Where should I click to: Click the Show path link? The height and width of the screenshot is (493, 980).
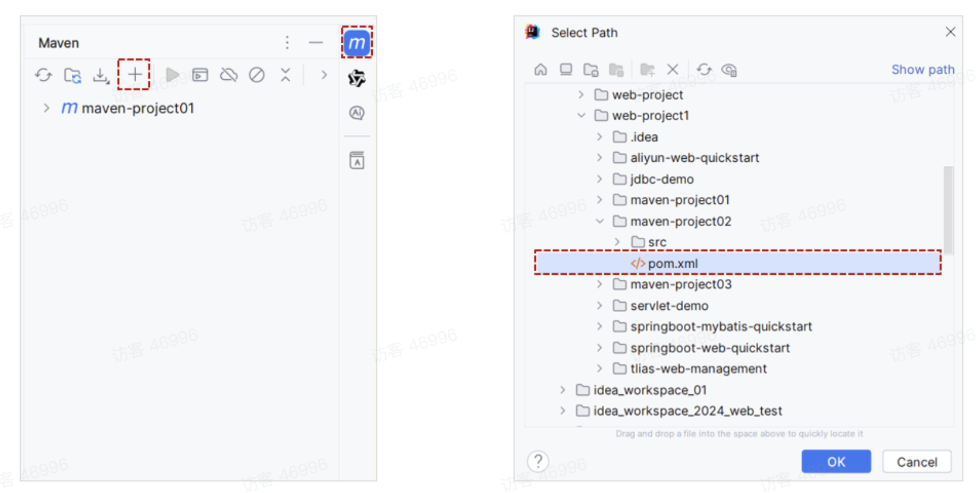click(x=923, y=70)
